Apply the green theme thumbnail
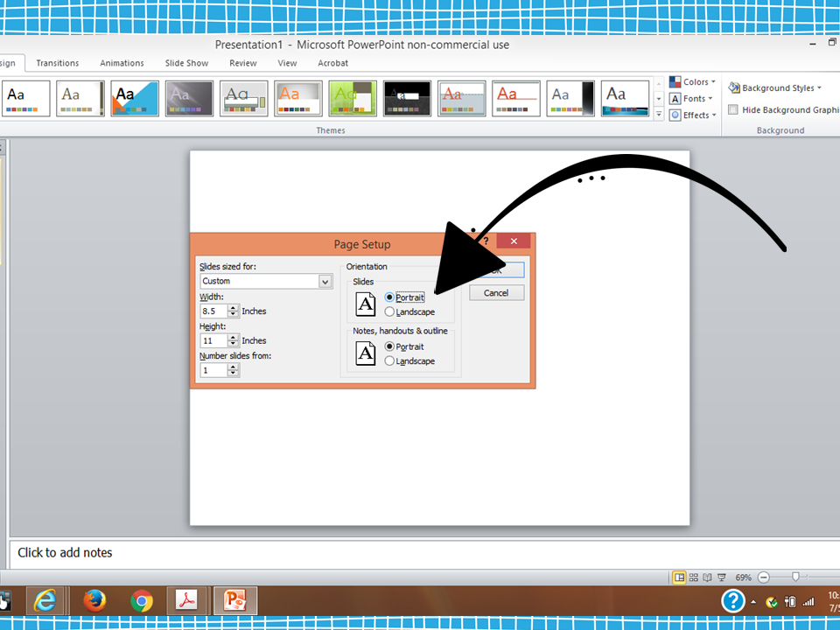The width and height of the screenshot is (840, 630). pyautogui.click(x=353, y=99)
